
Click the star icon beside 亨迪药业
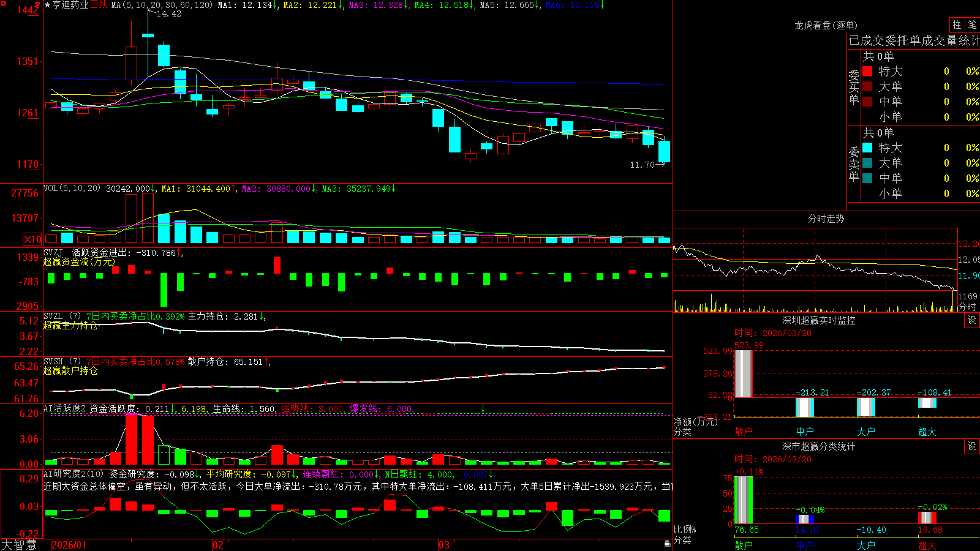[47, 5]
